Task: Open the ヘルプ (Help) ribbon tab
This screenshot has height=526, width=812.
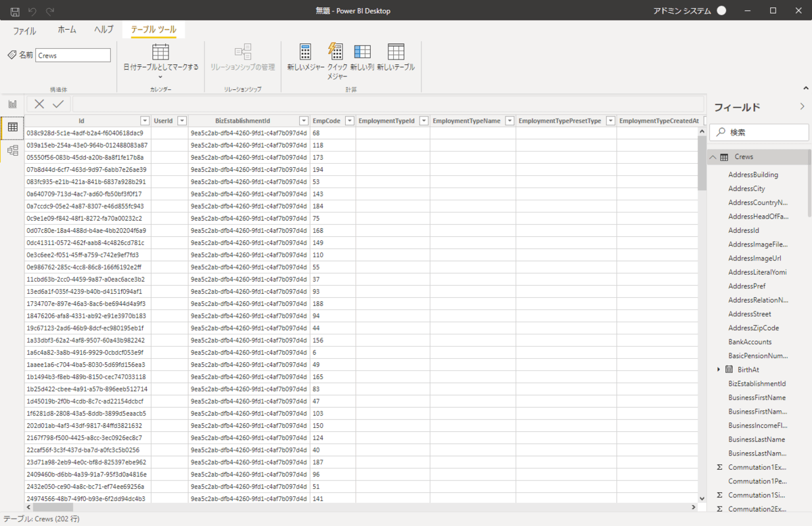Action: point(104,30)
